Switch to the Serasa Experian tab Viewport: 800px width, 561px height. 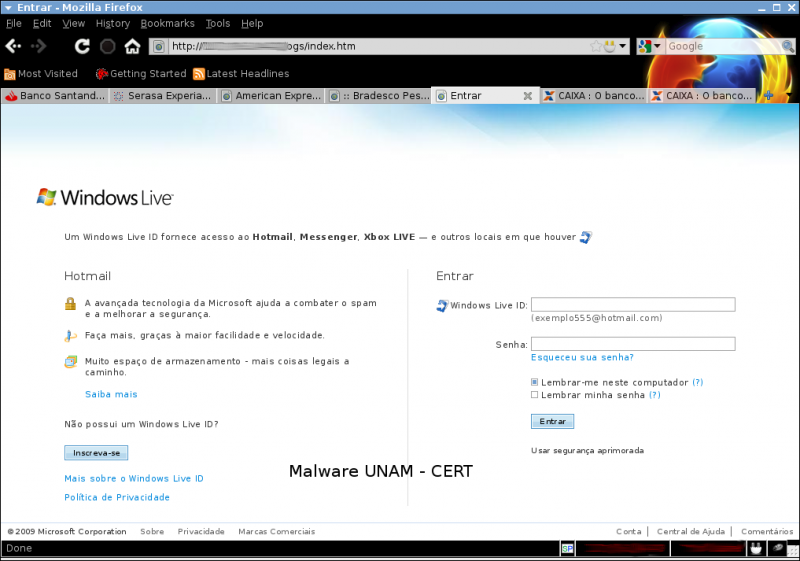[163, 96]
